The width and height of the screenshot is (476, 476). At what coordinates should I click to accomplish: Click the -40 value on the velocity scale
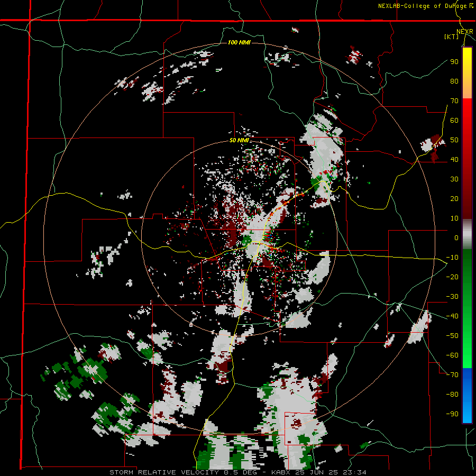click(452, 316)
